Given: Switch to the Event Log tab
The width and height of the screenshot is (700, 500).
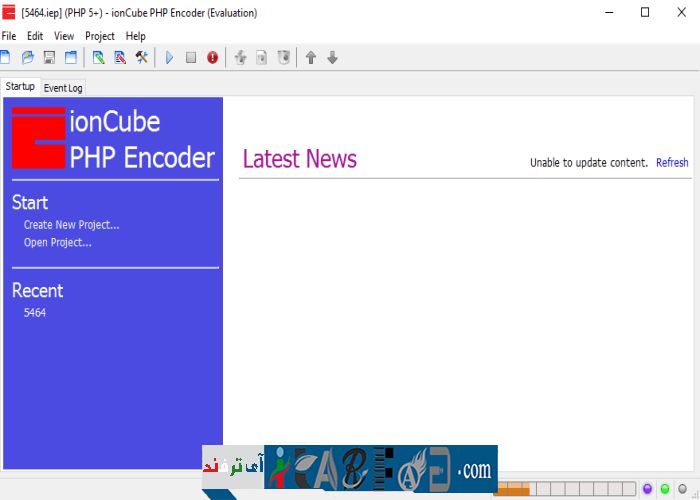Looking at the screenshot, I should pos(63,88).
